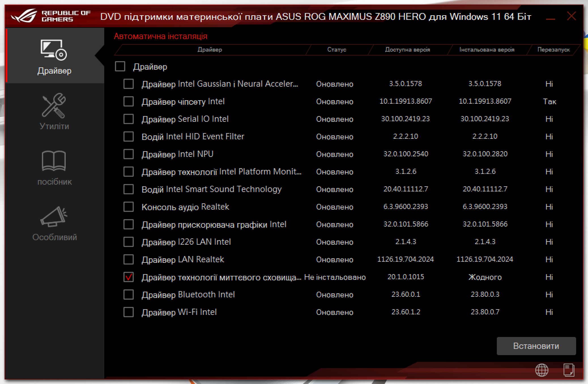The image size is (588, 384).
Task: Click installed version 32.0.100.2820
Action: (x=485, y=154)
